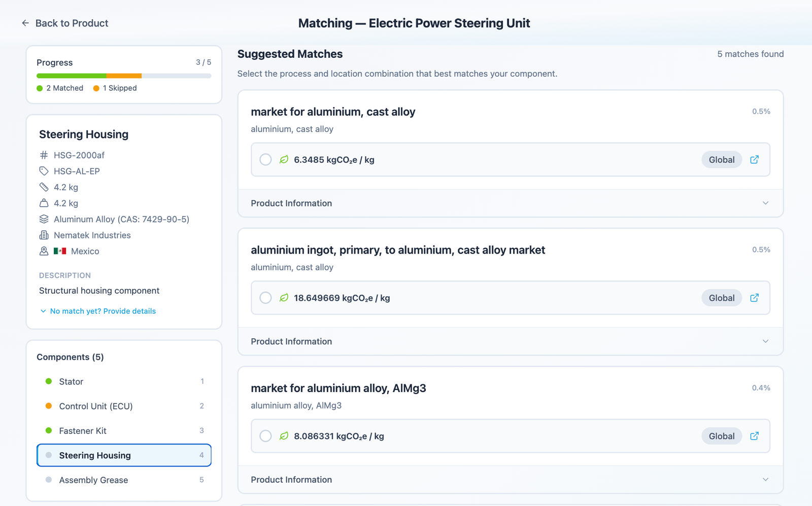Select the 6.3485 kgCO₂e / kg radio option
Viewport: 812px width, 506px height.
[265, 160]
